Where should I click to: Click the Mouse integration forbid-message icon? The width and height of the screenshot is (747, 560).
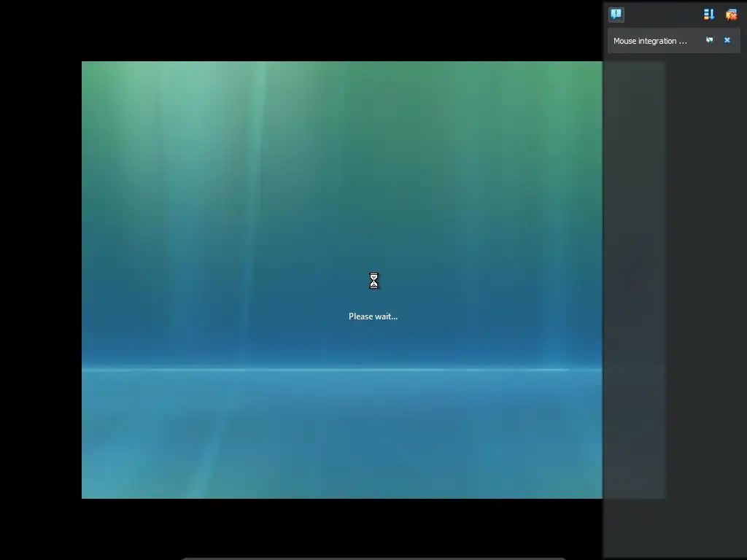click(709, 41)
